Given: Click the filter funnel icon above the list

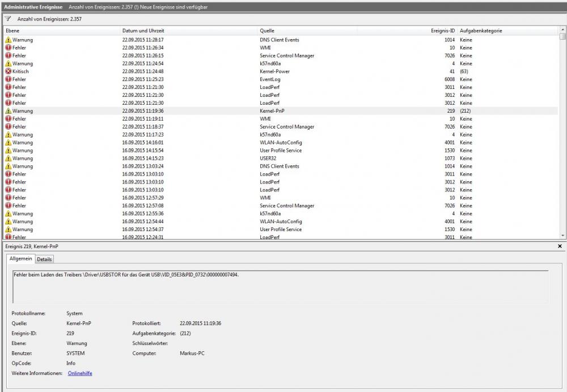Looking at the screenshot, I should pos(8,19).
